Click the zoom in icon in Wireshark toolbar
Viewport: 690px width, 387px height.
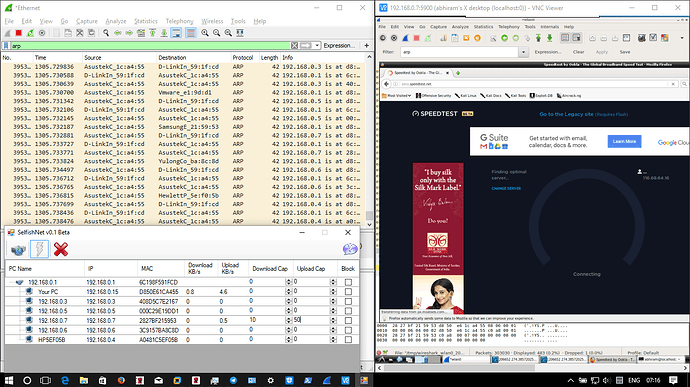pos(205,33)
